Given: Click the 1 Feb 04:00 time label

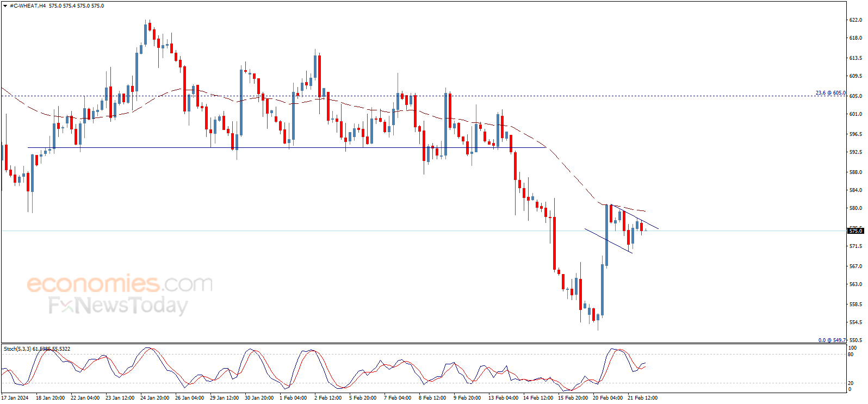Looking at the screenshot, I should (x=293, y=398).
